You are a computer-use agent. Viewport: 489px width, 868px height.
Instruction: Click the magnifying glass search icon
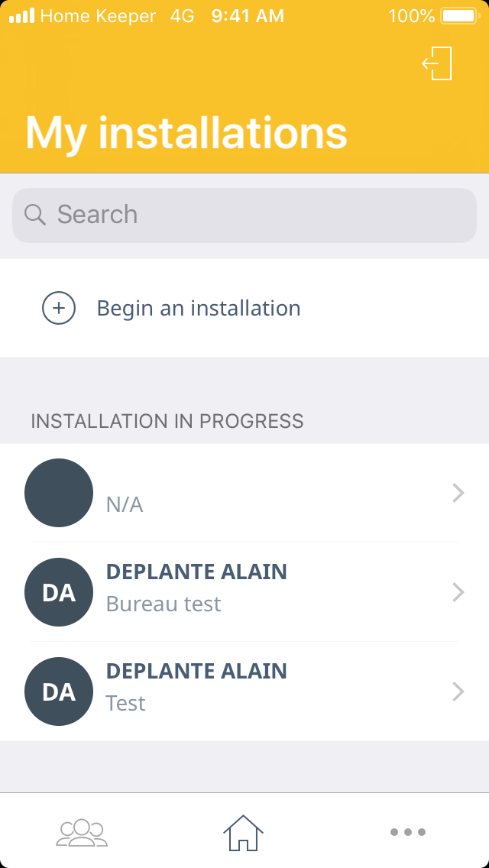click(x=35, y=215)
